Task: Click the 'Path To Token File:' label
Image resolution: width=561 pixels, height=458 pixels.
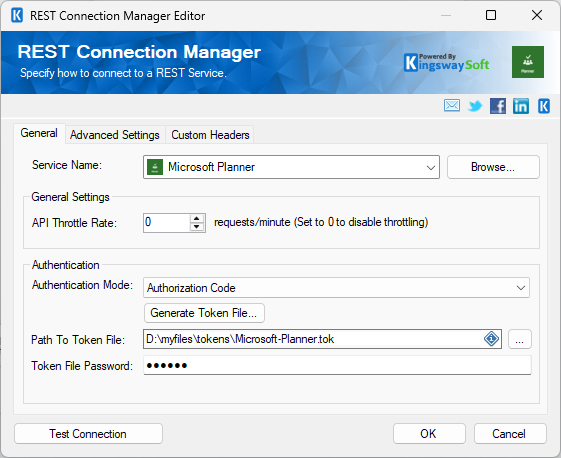Action: pos(78,340)
